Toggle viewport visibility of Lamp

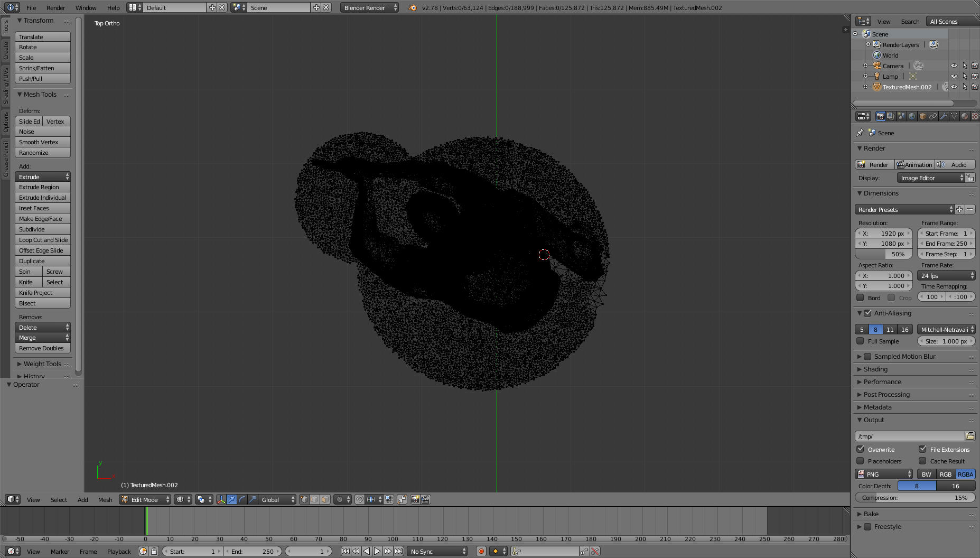pyautogui.click(x=954, y=76)
